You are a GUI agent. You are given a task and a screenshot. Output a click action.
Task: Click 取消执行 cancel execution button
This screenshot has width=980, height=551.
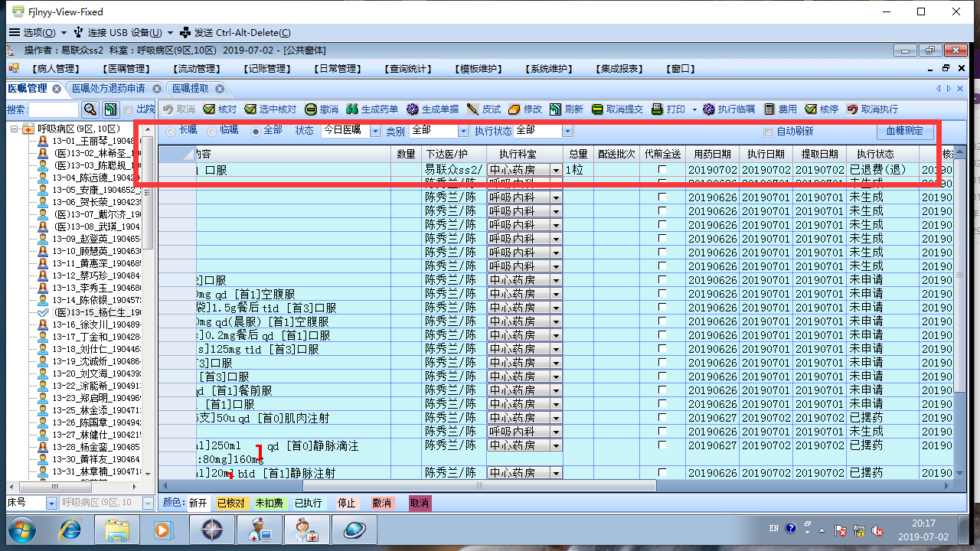(x=873, y=109)
